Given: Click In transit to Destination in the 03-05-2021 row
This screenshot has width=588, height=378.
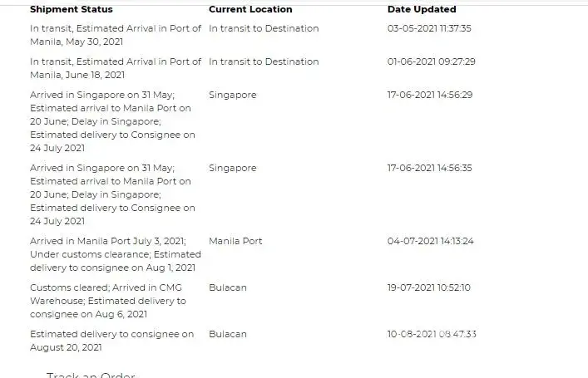Looking at the screenshot, I should point(264,28).
